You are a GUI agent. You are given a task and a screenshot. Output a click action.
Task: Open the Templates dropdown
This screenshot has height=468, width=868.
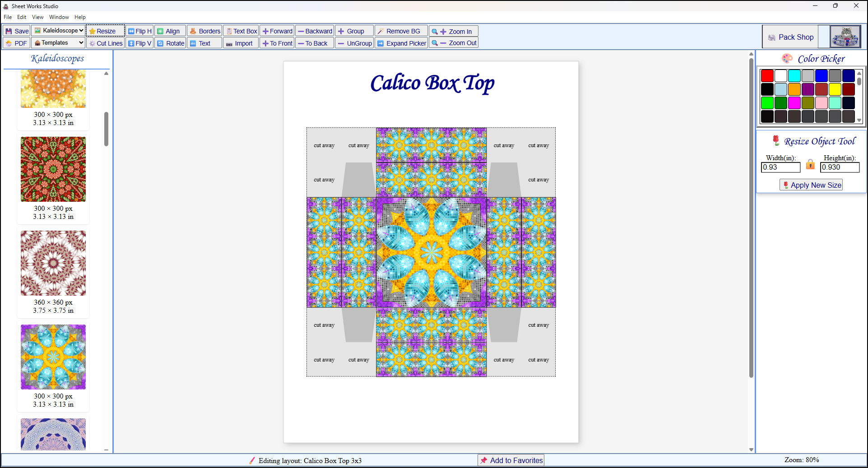point(58,42)
